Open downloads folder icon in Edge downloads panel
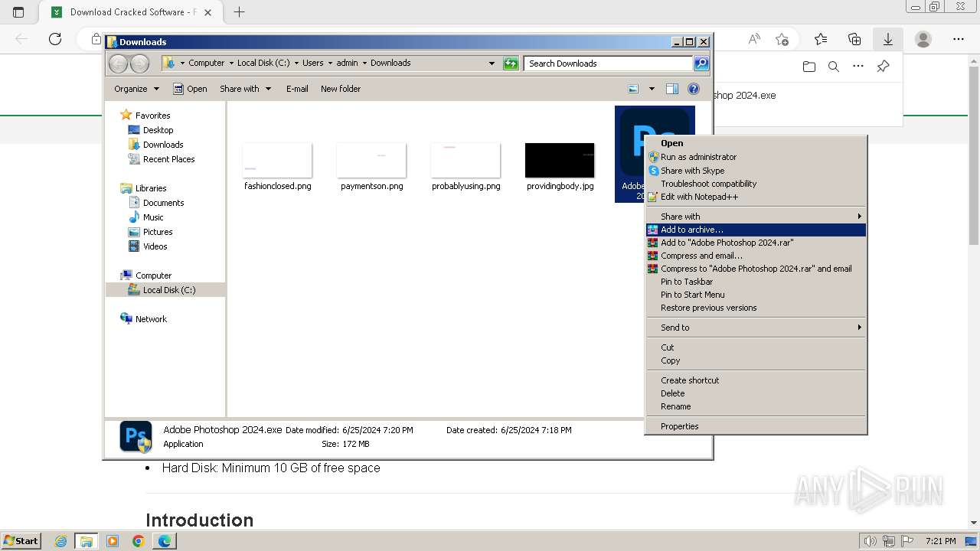This screenshot has height=551, width=980. click(809, 67)
